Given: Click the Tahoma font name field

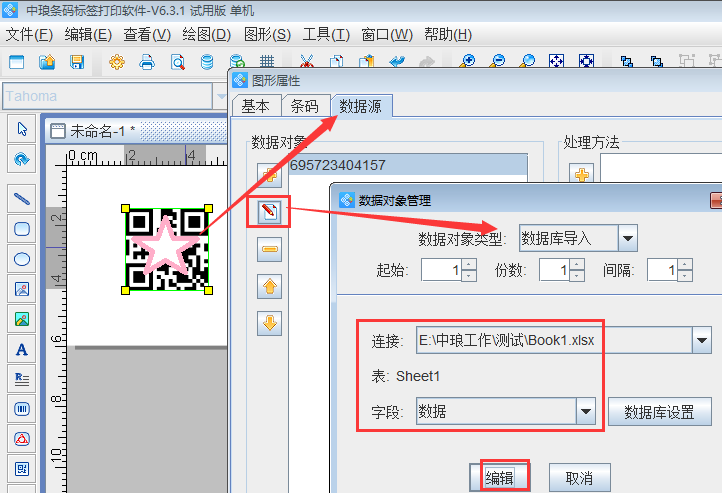Looking at the screenshot, I should (x=108, y=96).
